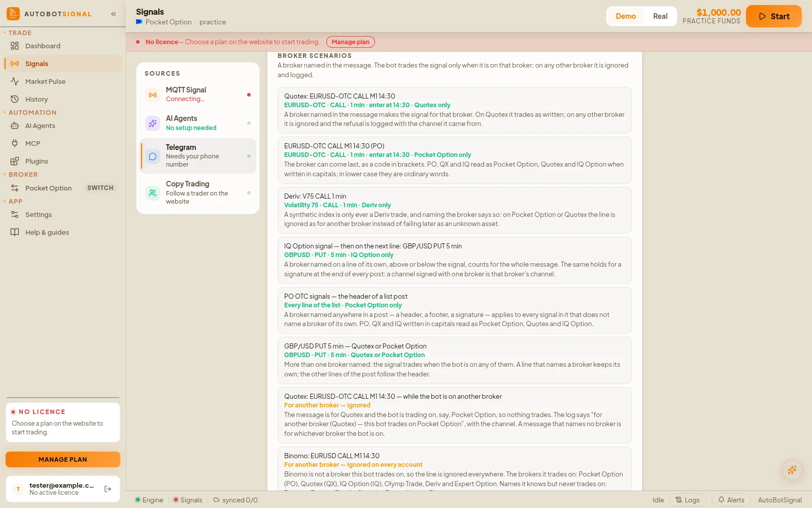Click 'Quotex: EURUSD-OTC CALL M1 14:30' scenario title
812x508 pixels.
coord(340,96)
